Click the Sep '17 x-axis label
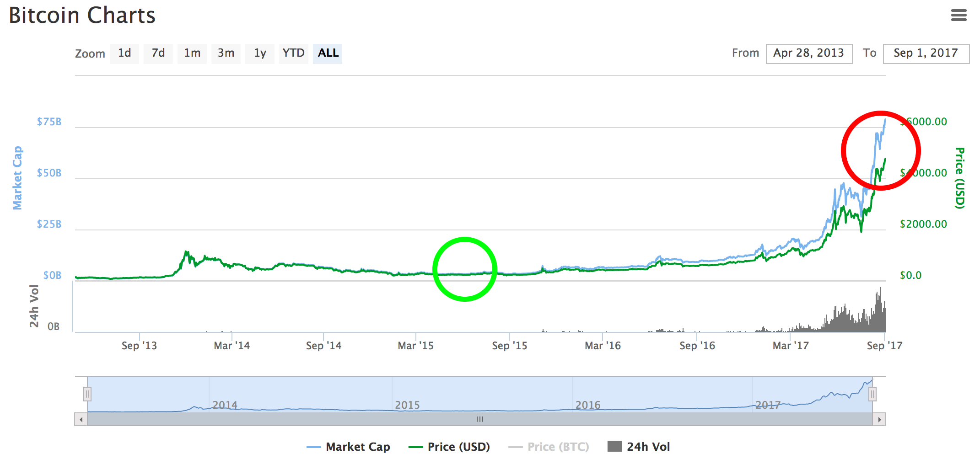 pyautogui.click(x=884, y=346)
